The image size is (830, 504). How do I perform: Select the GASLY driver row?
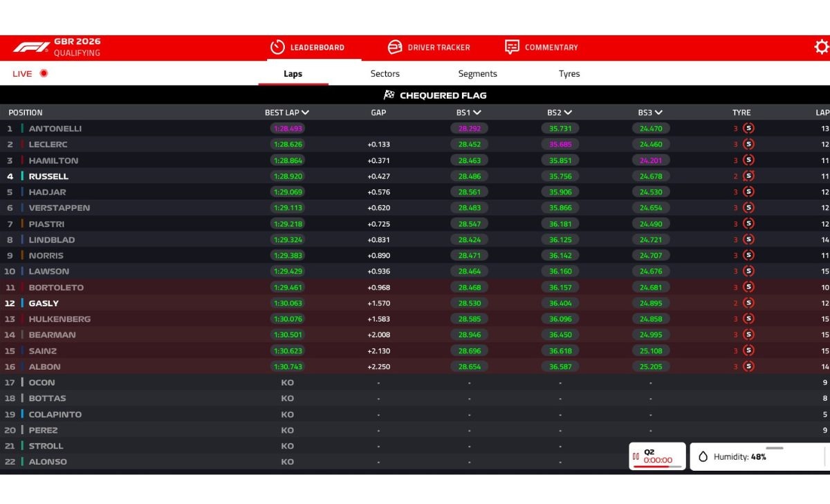coord(415,303)
